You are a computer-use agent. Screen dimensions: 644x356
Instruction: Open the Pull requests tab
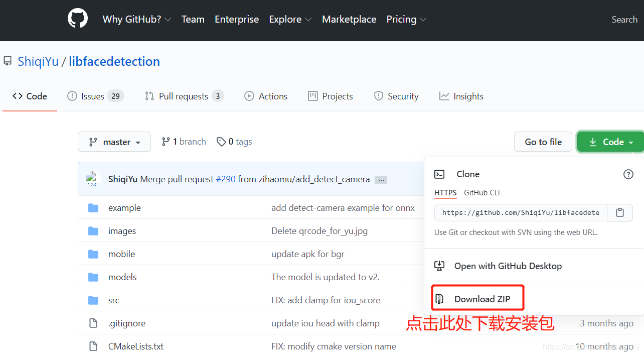click(x=184, y=96)
